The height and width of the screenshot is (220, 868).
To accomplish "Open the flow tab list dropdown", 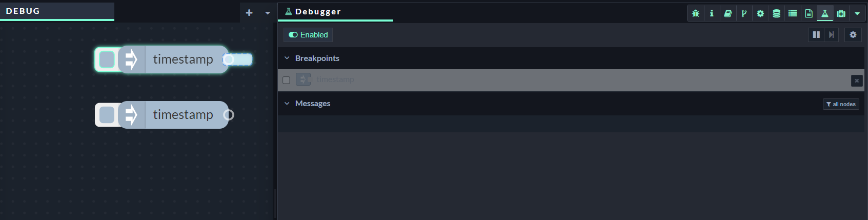I will [268, 13].
